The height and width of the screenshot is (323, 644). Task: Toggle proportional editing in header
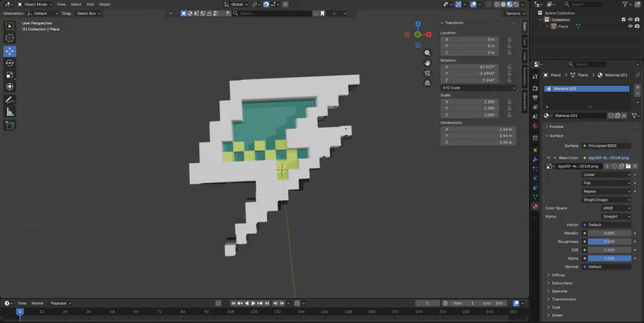click(x=285, y=4)
